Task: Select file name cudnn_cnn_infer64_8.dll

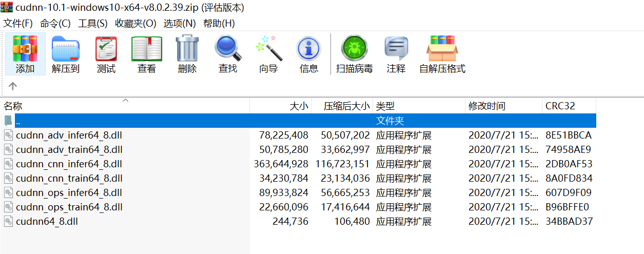Action: point(69,164)
